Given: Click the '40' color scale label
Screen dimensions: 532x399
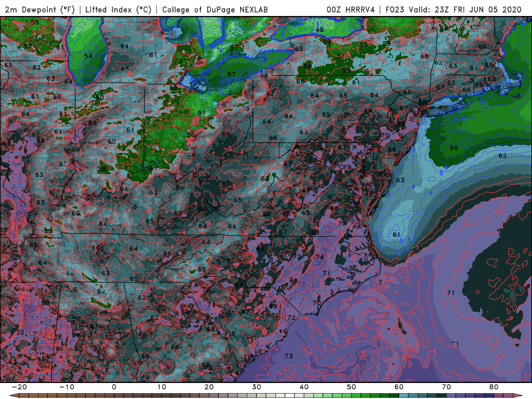Looking at the screenshot, I should pos(304,387).
